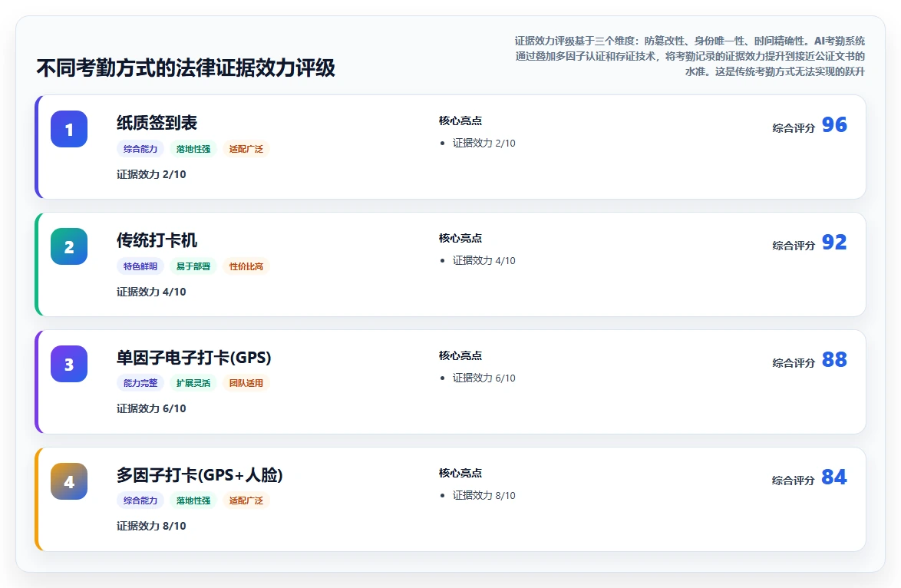Click the score 84 value
Image resolution: width=901 pixels, height=588 pixels.
pyautogui.click(x=834, y=477)
